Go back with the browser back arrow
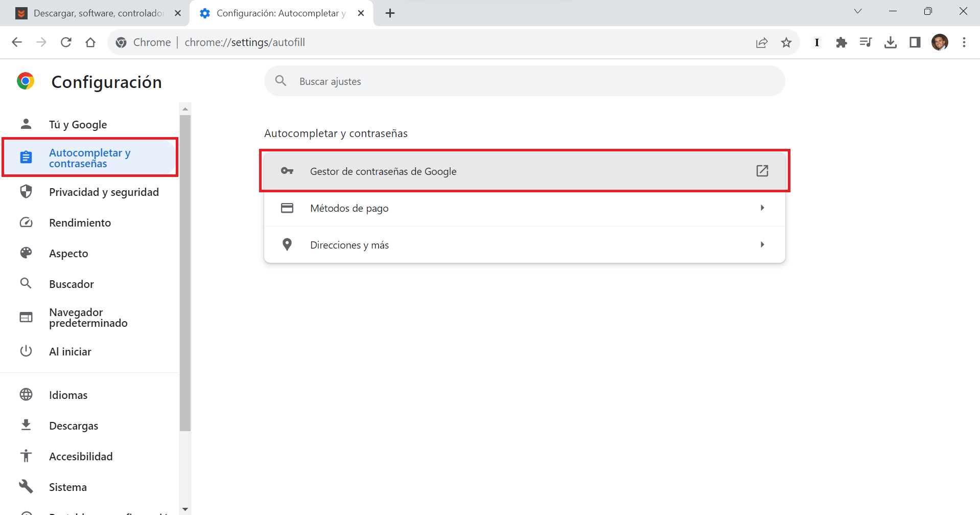Screen dimensions: 980x515 point(17,42)
